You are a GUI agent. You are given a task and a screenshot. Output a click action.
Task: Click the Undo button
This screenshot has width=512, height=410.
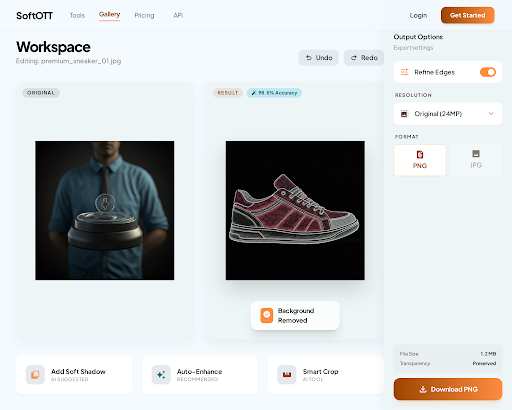318,58
